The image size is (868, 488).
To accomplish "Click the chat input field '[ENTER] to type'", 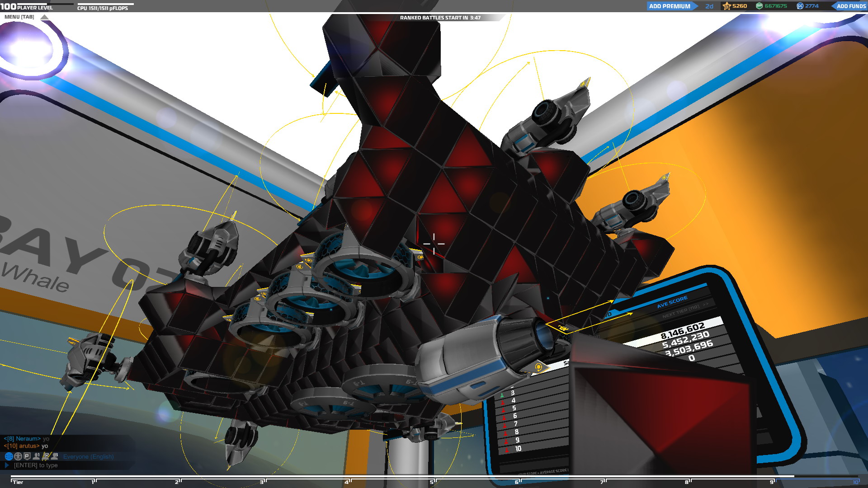I will 36,465.
